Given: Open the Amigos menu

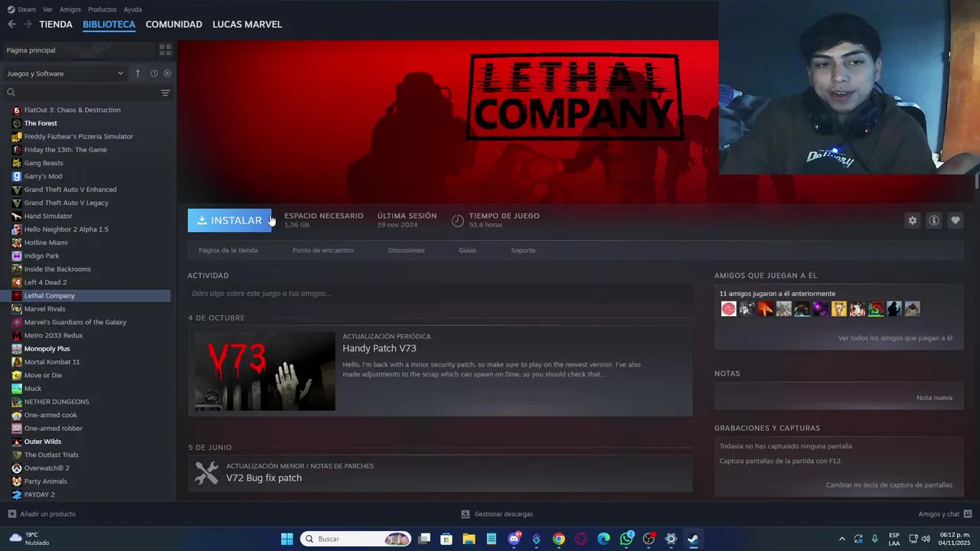Looking at the screenshot, I should coord(70,9).
